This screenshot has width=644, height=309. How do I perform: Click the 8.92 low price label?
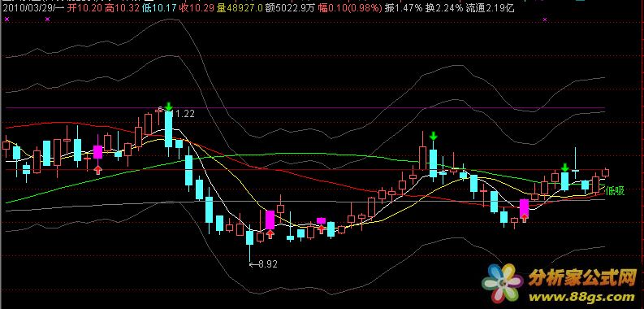(x=267, y=264)
